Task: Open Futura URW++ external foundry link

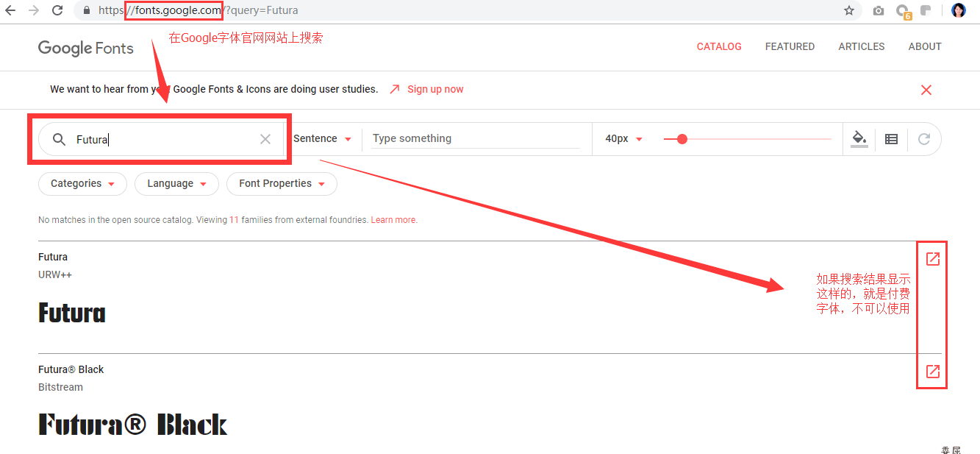Action: [x=932, y=259]
